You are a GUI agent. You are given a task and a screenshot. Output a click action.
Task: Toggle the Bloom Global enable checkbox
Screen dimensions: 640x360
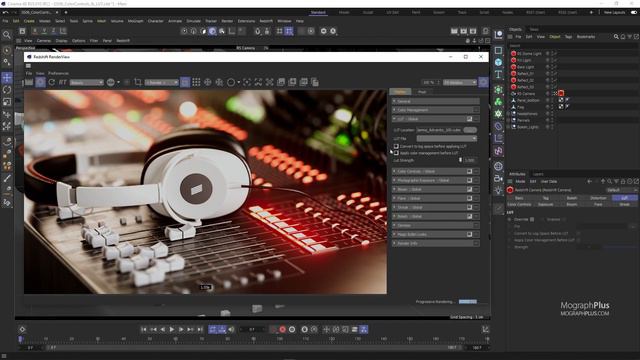pyautogui.click(x=469, y=189)
